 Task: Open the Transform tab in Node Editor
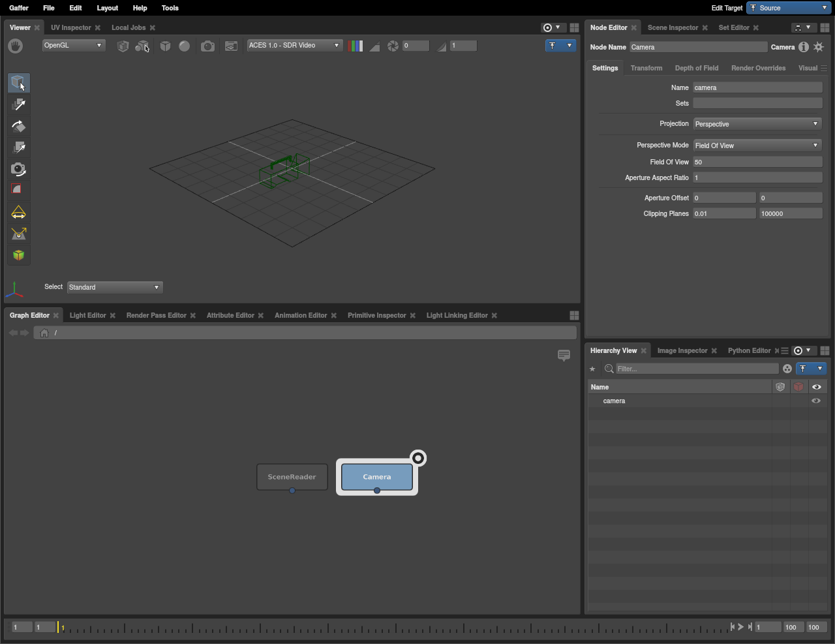pos(646,68)
